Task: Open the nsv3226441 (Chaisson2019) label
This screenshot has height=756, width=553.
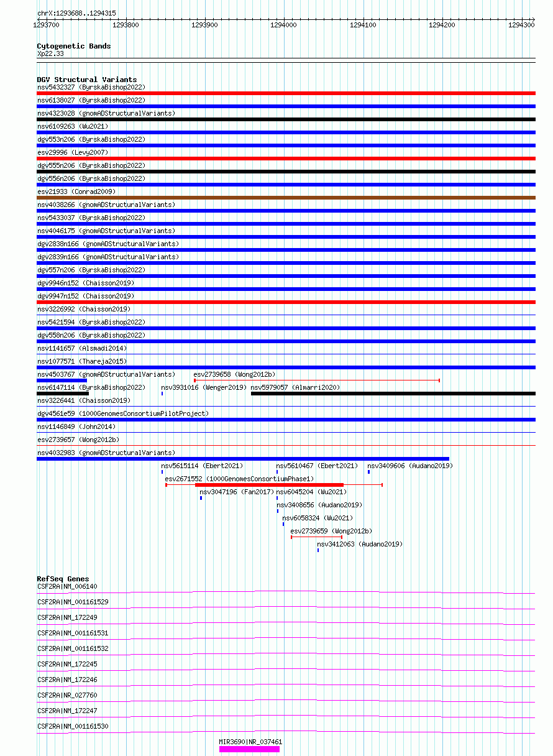Action: (x=84, y=400)
